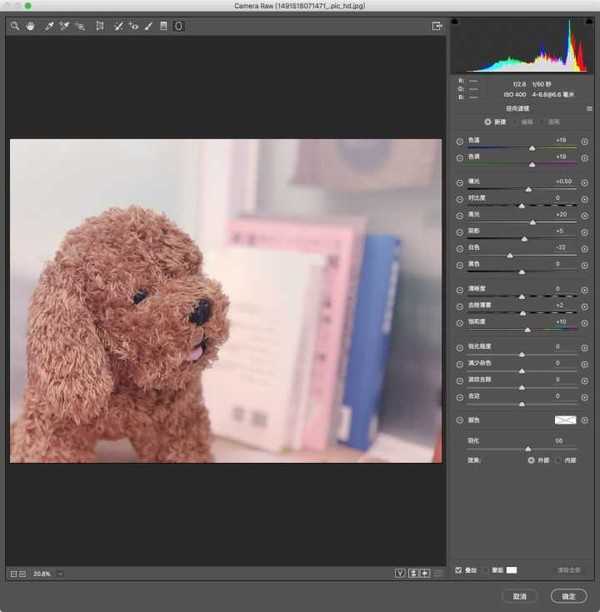600x612 pixels.
Task: Choose the Spot Removal tool
Action: tap(118, 26)
